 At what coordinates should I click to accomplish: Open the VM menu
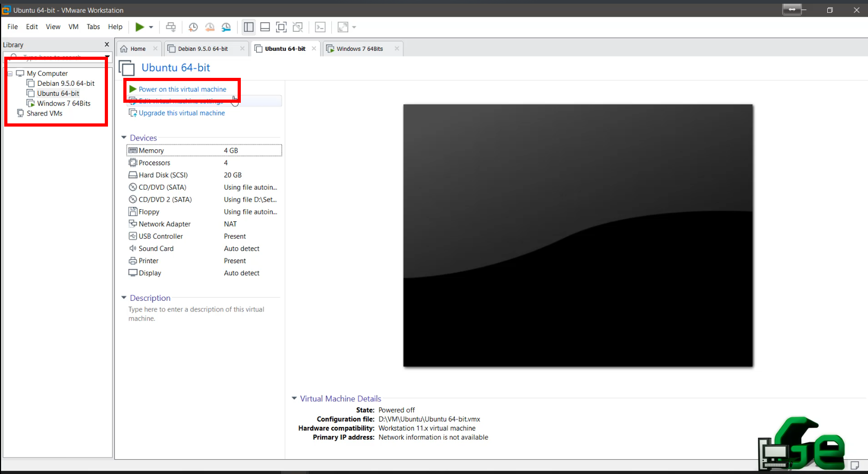coord(74,26)
